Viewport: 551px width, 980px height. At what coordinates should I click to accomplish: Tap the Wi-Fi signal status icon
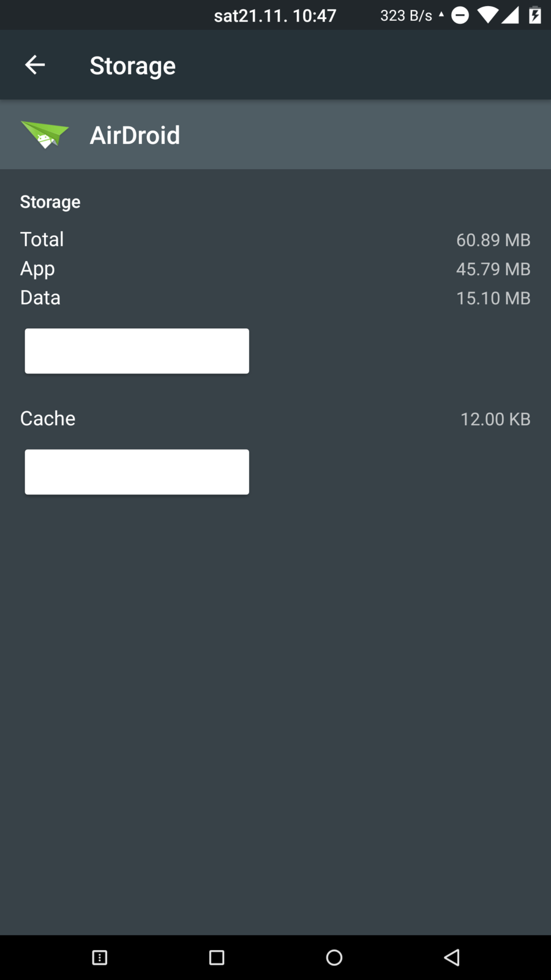[x=487, y=15]
